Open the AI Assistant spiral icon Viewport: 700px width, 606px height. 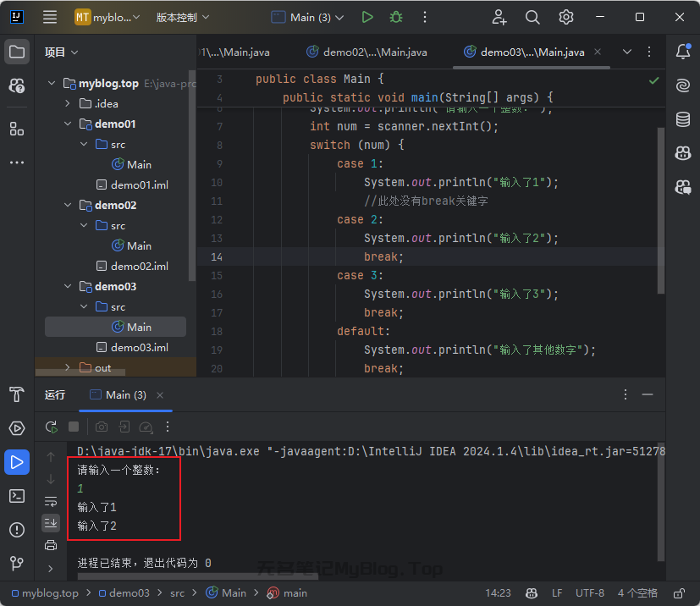(x=682, y=85)
